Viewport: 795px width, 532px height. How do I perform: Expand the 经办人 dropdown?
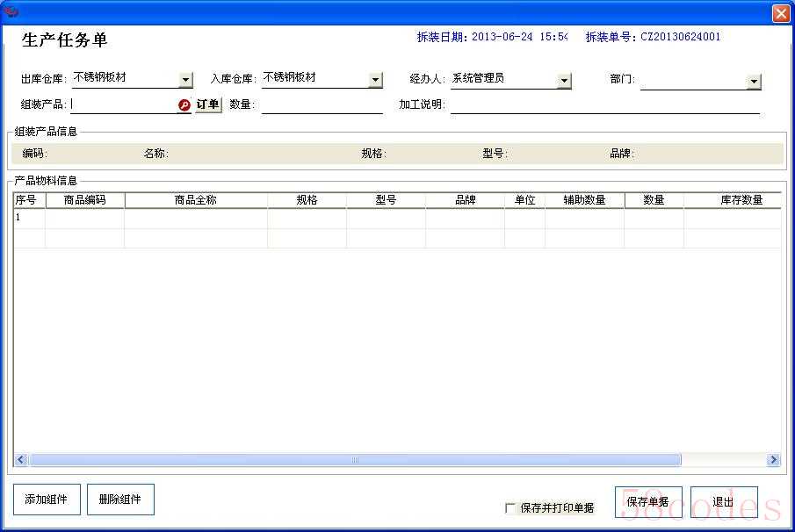[564, 81]
